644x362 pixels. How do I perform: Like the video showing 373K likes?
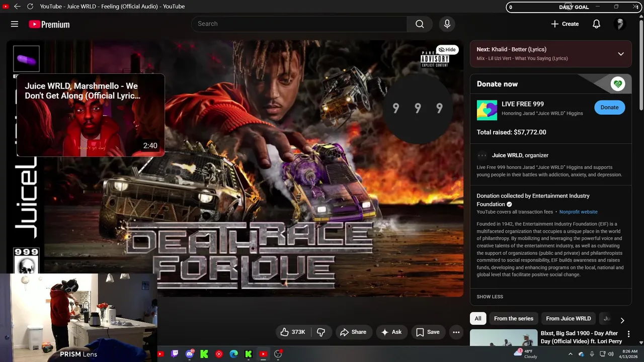(x=292, y=332)
